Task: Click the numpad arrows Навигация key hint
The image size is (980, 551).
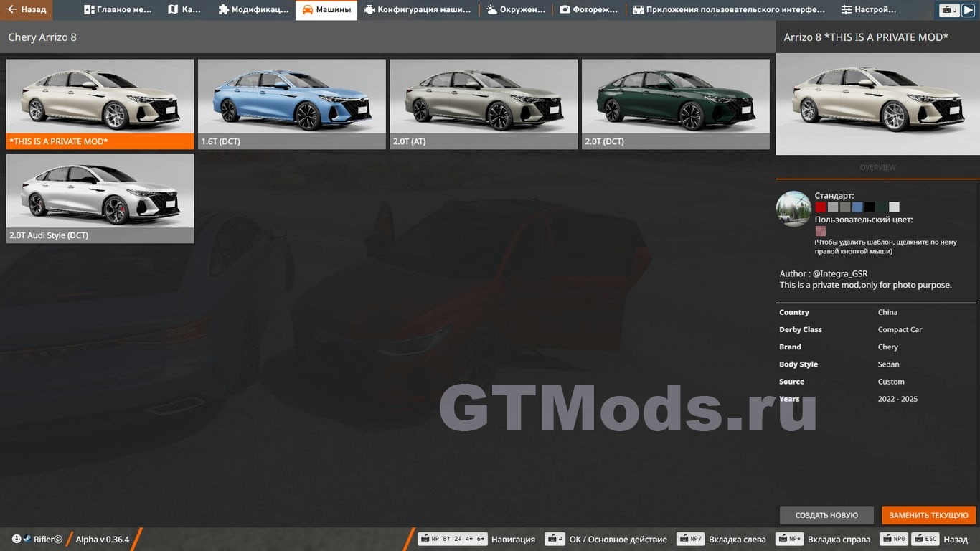Action: (477, 539)
